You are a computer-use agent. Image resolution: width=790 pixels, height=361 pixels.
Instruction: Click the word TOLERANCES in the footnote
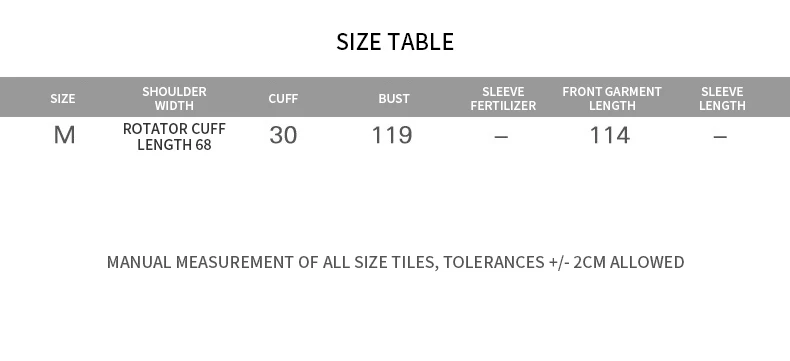point(494,262)
